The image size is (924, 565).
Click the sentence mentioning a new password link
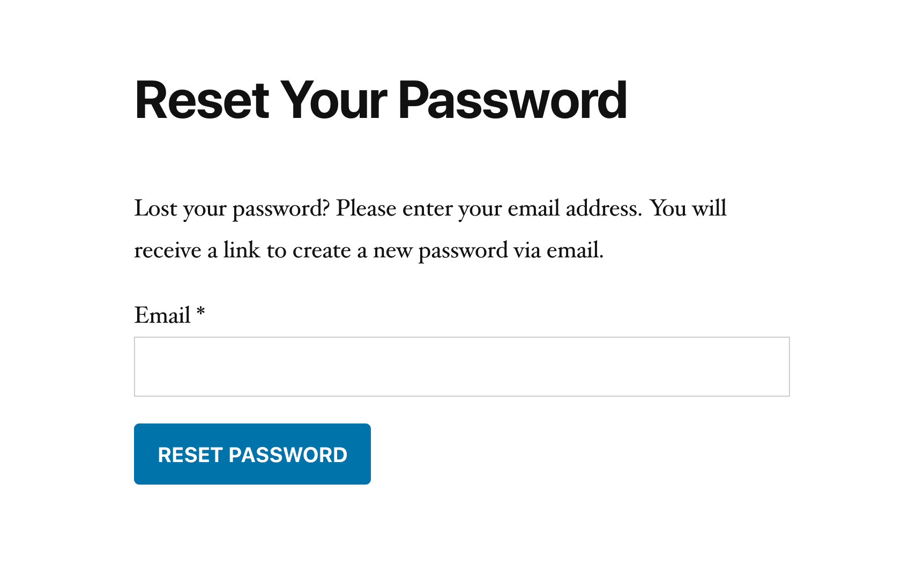pos(370,249)
